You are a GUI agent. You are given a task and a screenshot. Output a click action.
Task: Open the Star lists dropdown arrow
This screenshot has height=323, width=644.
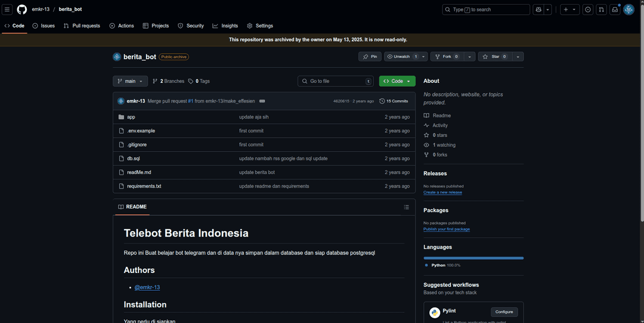tap(518, 57)
